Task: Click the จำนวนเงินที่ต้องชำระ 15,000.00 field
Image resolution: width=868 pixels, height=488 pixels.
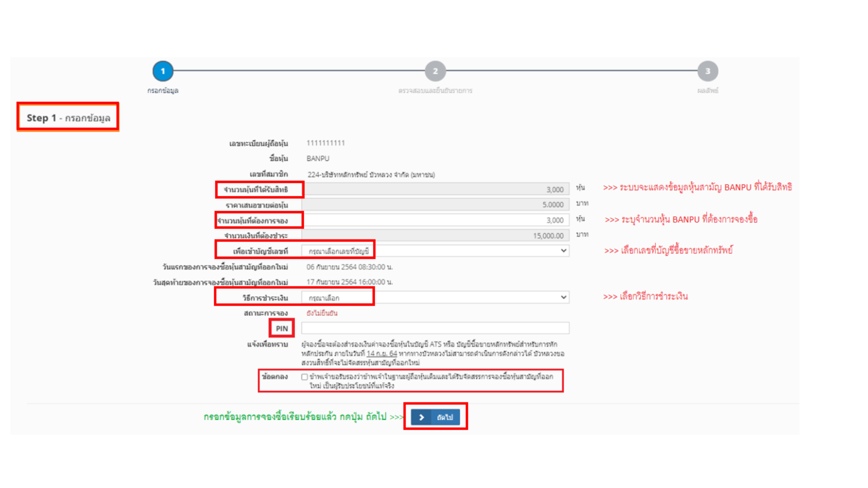Action: pos(435,235)
